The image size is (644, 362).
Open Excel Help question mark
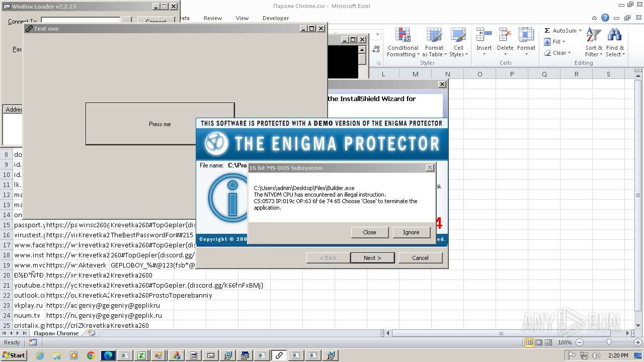tap(605, 18)
